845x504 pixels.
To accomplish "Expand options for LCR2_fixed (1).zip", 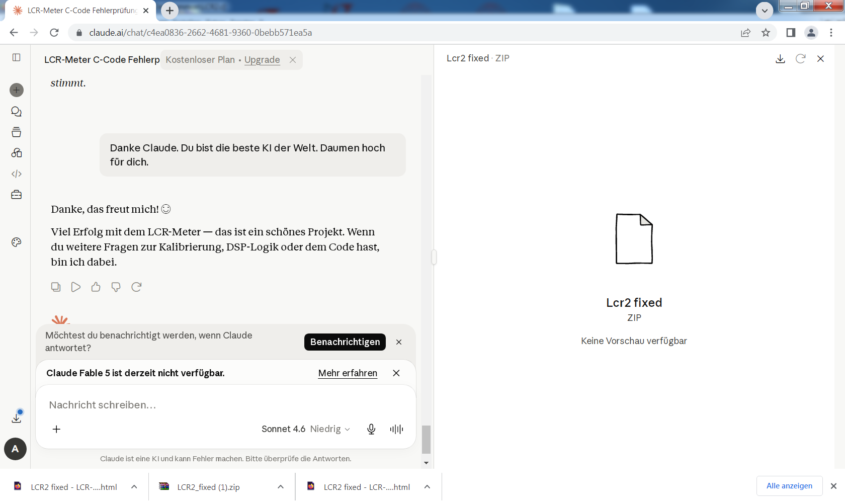I will [x=281, y=487].
